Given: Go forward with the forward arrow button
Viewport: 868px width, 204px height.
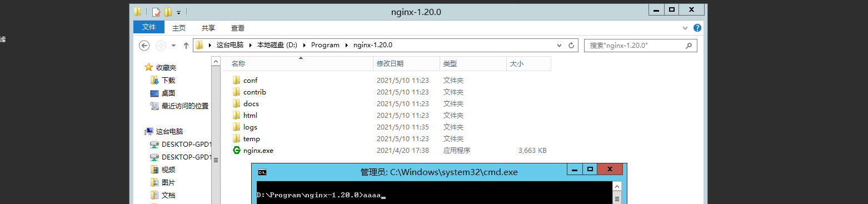Looking at the screenshot, I should (161, 45).
